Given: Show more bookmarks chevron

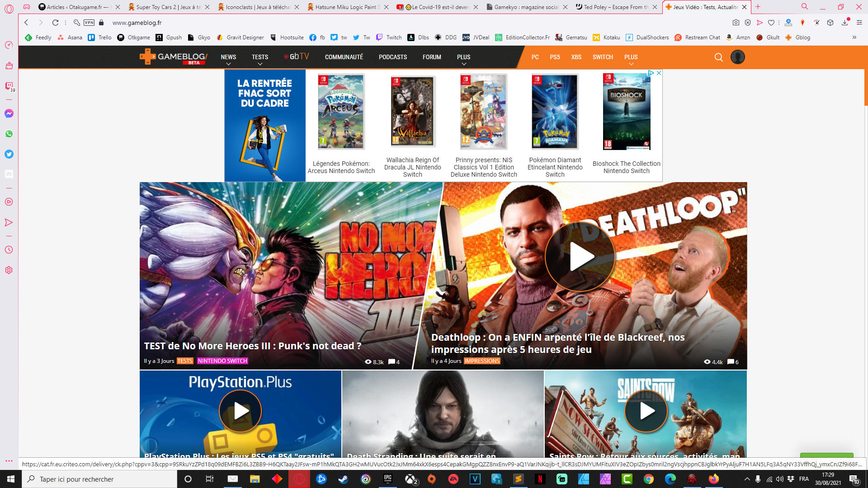Looking at the screenshot, I should [854, 38].
